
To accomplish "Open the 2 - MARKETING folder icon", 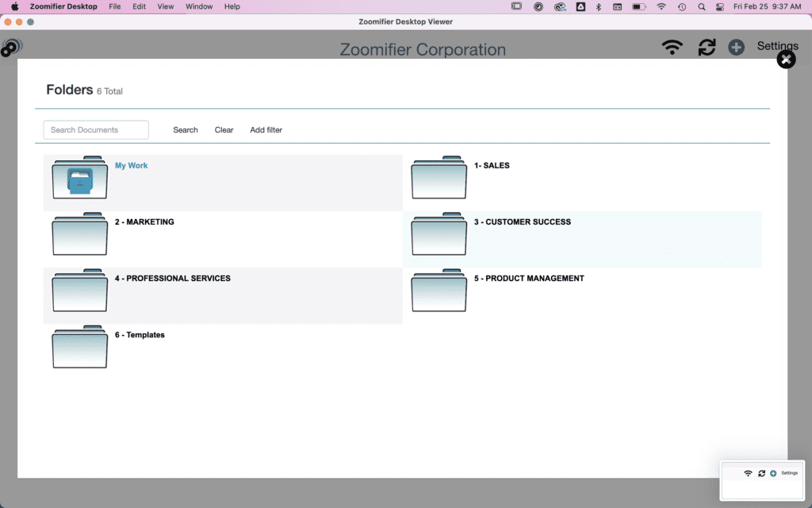I will click(80, 234).
